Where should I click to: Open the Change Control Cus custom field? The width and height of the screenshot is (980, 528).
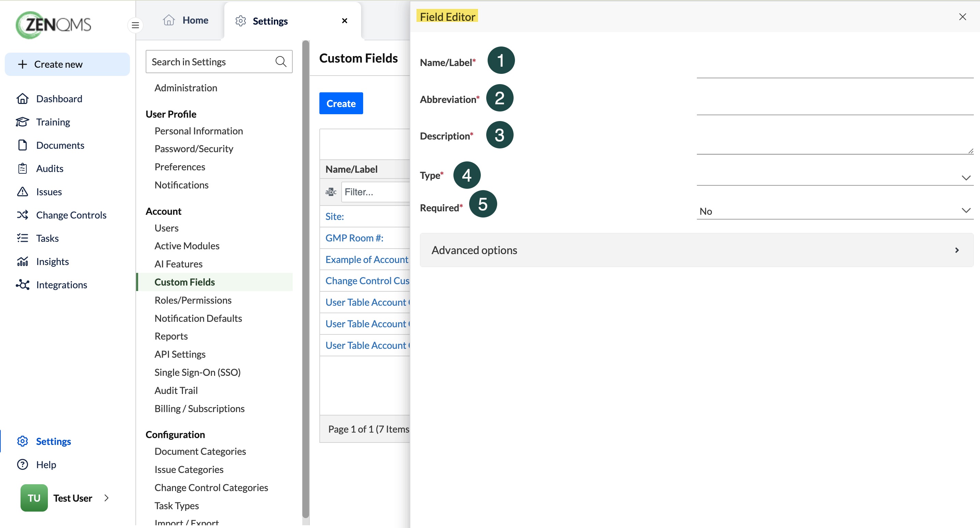[367, 280]
